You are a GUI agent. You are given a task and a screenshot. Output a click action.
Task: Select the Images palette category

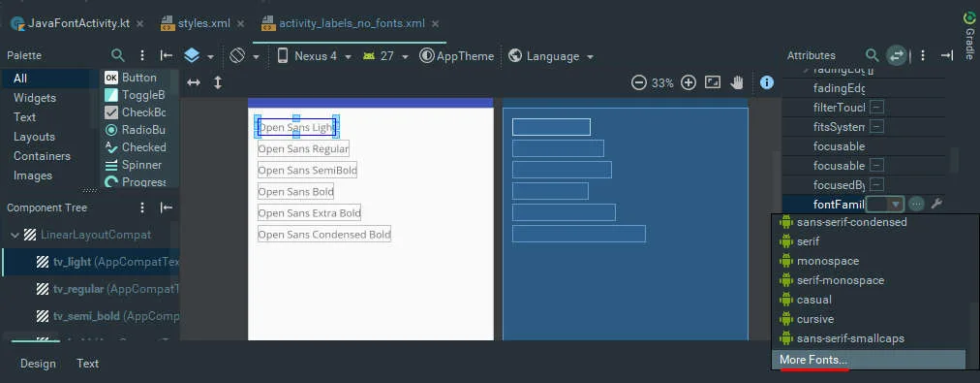click(x=32, y=176)
